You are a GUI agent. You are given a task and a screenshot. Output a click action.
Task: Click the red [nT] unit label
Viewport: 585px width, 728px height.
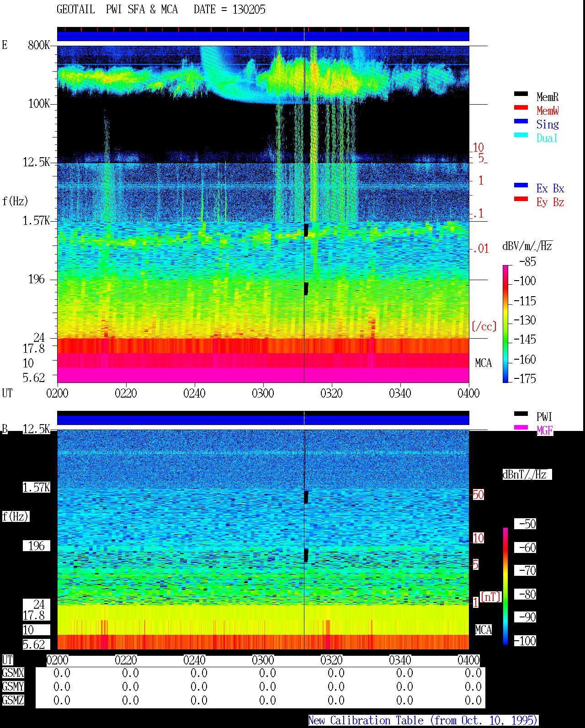pyautogui.click(x=491, y=597)
